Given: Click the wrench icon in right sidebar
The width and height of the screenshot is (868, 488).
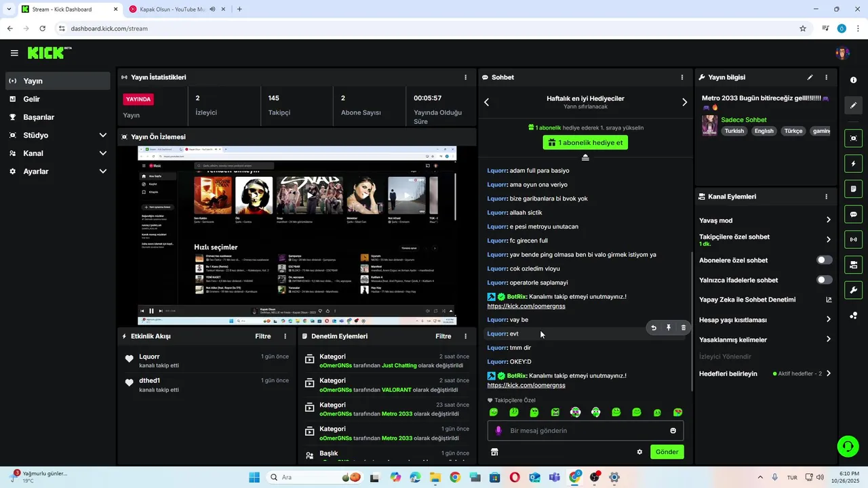Looking at the screenshot, I should coord(853,290).
